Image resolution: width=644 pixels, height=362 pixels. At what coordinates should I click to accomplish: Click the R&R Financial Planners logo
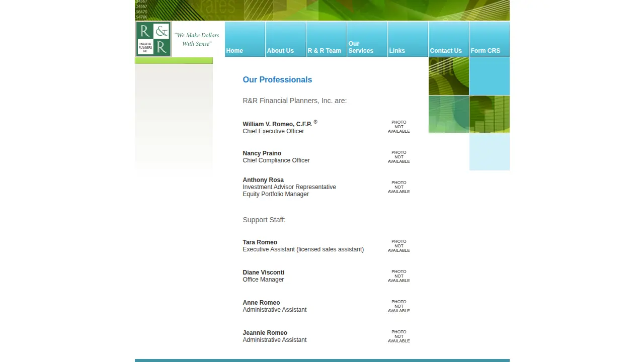pyautogui.click(x=153, y=39)
